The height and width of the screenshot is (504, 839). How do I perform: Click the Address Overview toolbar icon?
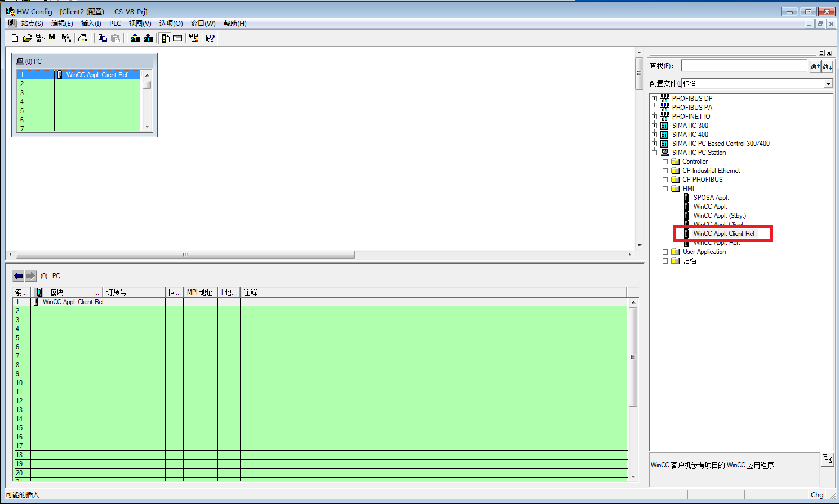177,38
